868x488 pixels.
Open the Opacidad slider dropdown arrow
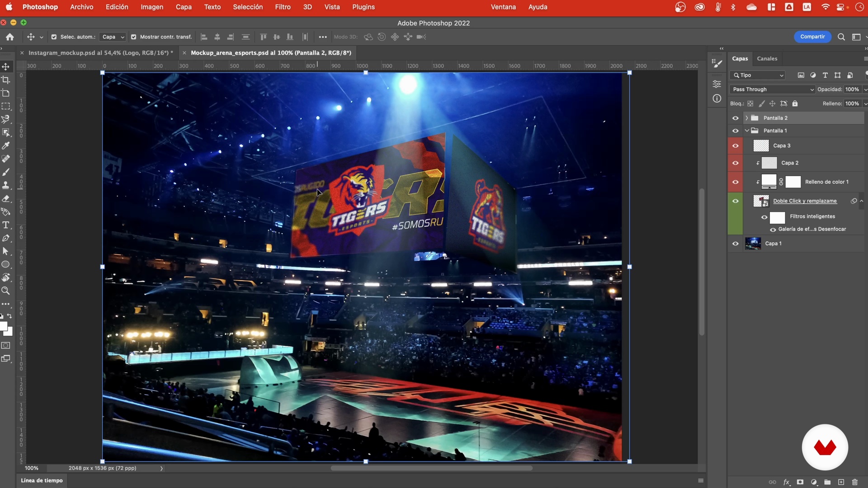865,89
